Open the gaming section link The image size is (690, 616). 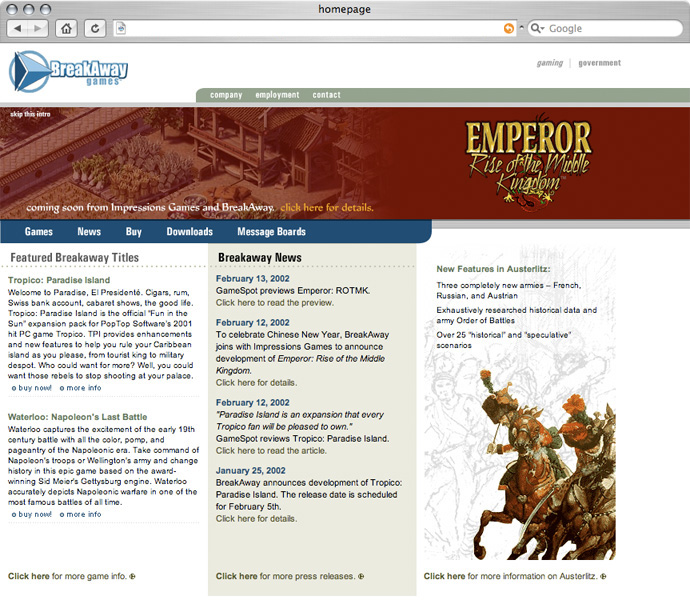[550, 63]
